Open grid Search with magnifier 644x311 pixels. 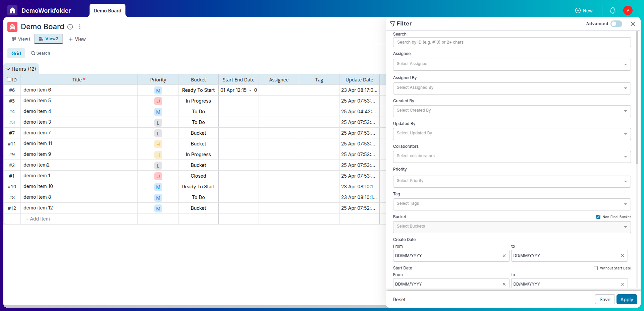[x=40, y=53]
